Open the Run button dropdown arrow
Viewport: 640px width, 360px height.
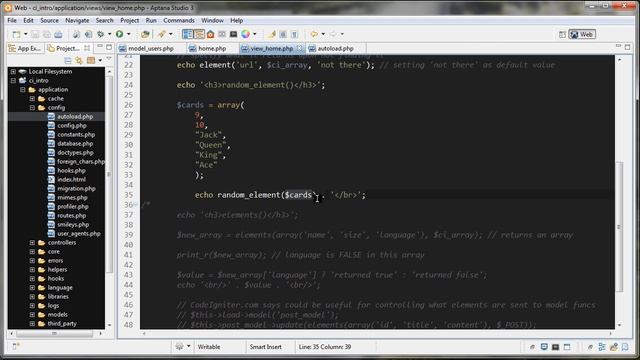(129, 34)
